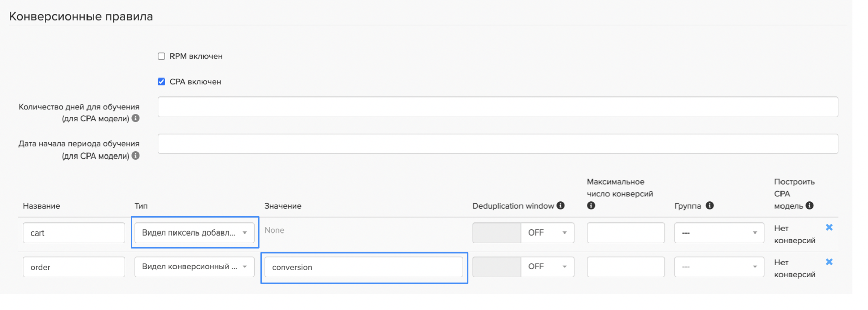
Task: Open Тип dropdown for order rule
Action: coord(195,267)
